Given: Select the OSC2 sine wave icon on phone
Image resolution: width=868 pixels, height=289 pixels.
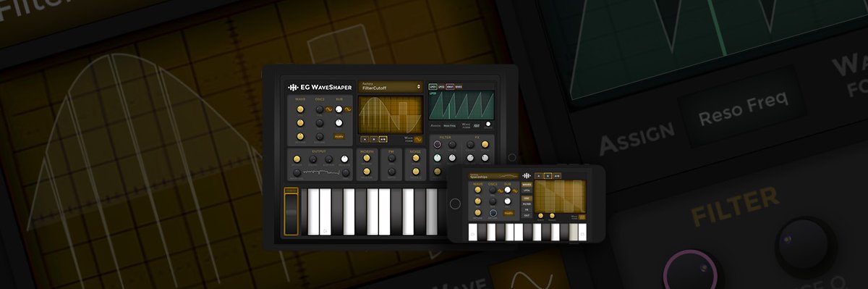Looking at the screenshot, I should point(501,191).
